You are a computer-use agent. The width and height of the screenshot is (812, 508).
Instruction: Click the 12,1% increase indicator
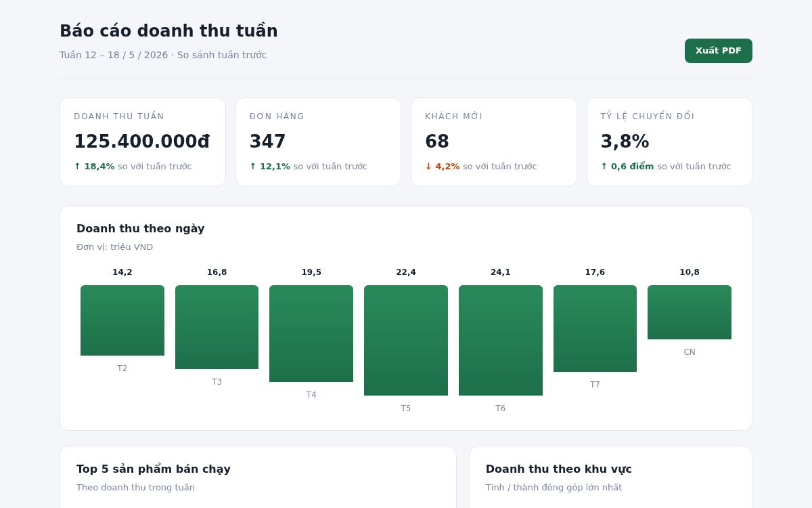click(270, 167)
